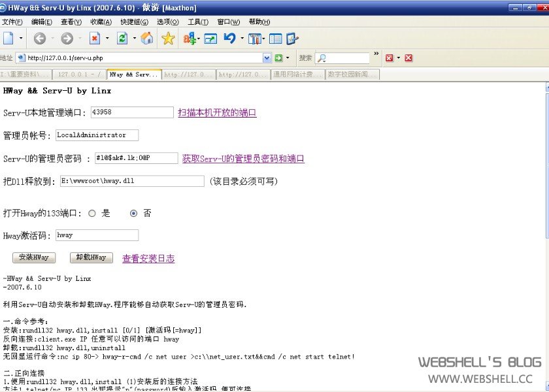This screenshot has width=549, height=392.
Task: Click the notes/edit page icon
Action: [292, 39]
